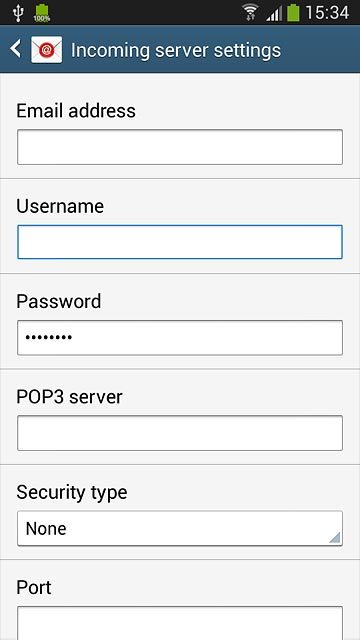Tap the Security type label

(x=72, y=492)
